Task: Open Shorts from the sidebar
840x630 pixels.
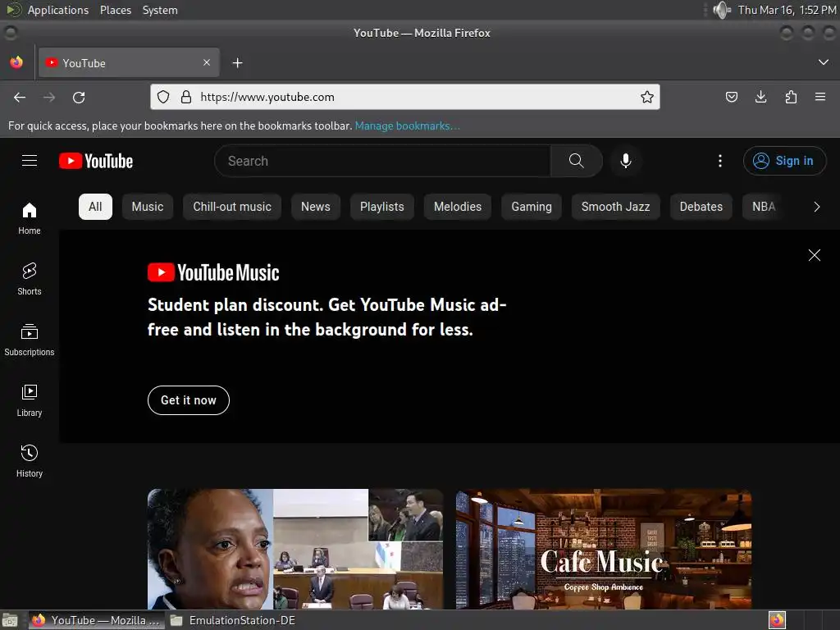Action: (30, 279)
